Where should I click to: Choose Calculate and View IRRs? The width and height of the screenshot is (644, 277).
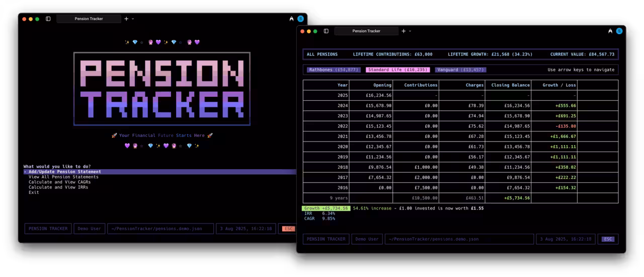tap(58, 187)
